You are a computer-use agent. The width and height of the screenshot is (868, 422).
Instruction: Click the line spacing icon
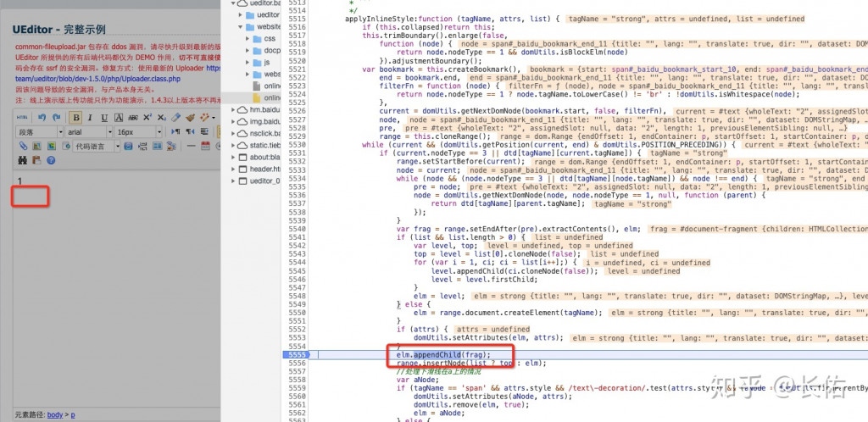click(204, 131)
